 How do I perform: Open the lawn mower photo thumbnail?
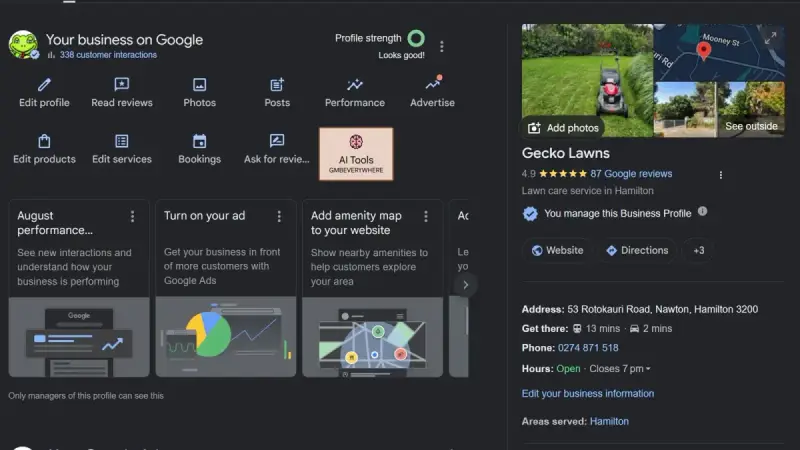coord(587,80)
